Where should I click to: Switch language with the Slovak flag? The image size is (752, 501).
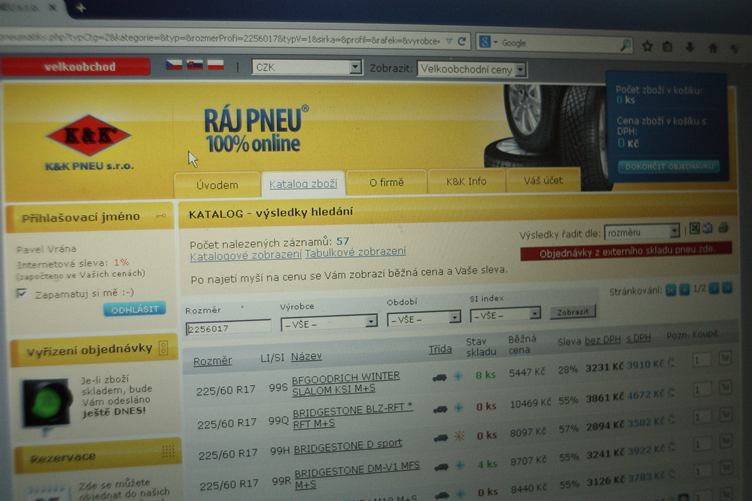[194, 65]
